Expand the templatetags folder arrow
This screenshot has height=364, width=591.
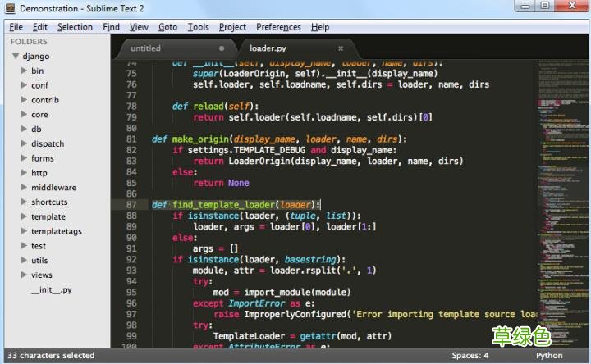[24, 230]
